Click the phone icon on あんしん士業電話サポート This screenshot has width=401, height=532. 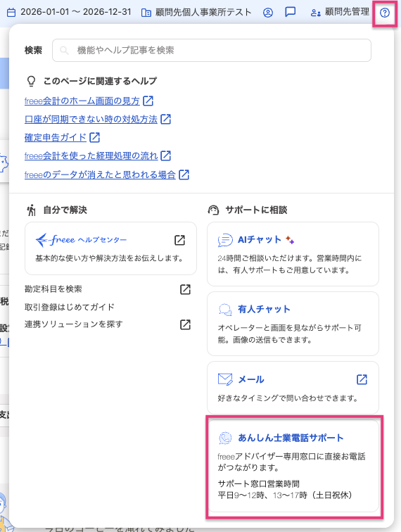coord(225,438)
